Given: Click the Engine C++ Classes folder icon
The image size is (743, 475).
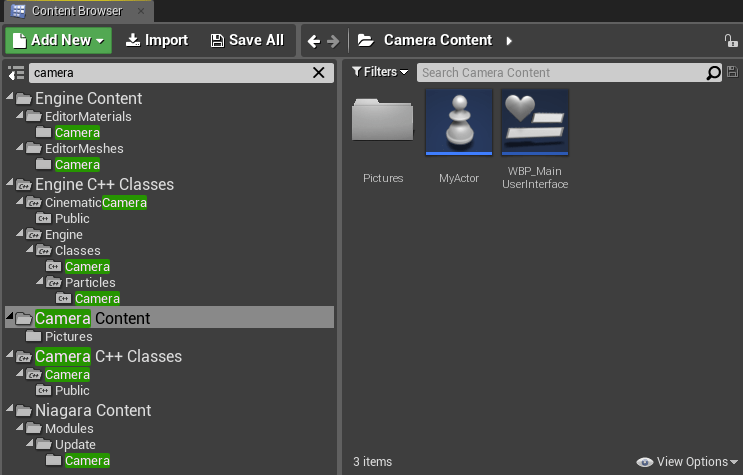Looking at the screenshot, I should (24, 184).
